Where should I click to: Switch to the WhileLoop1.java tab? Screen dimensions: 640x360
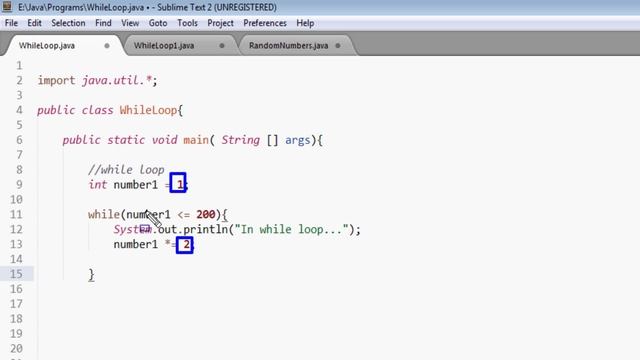tap(164, 46)
